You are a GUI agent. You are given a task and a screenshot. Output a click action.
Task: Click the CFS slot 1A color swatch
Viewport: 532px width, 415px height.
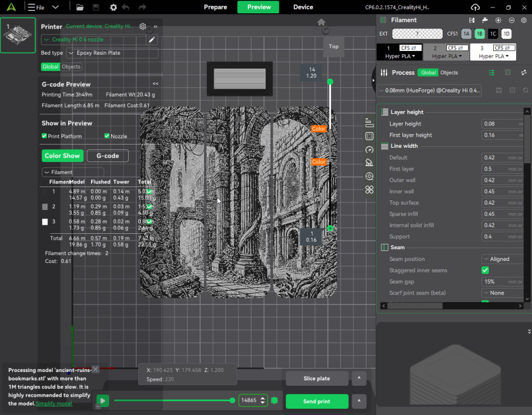(x=466, y=34)
